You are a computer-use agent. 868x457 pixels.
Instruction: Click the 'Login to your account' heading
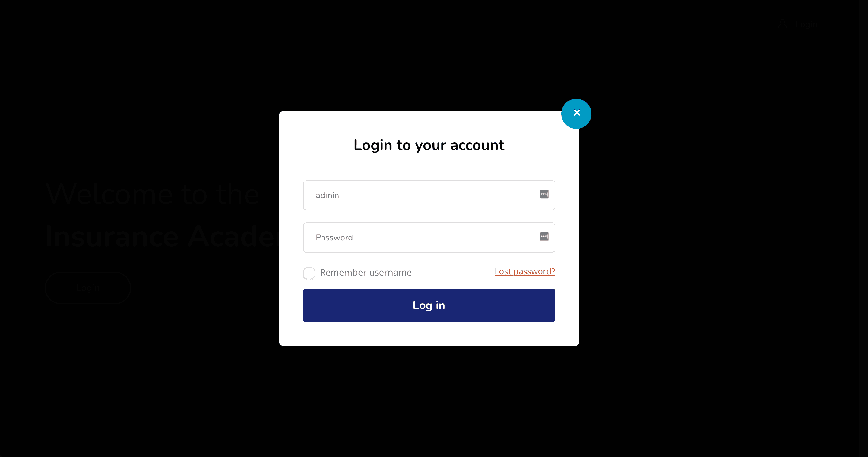429,145
